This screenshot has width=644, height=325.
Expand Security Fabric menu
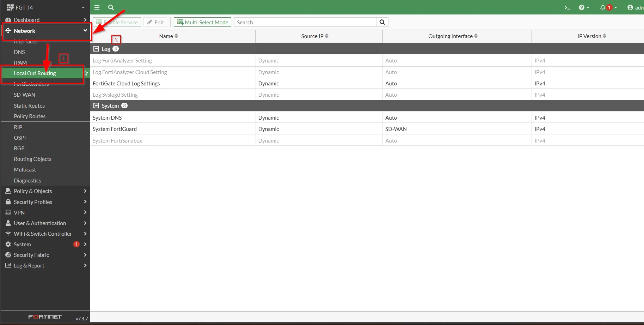45,255
